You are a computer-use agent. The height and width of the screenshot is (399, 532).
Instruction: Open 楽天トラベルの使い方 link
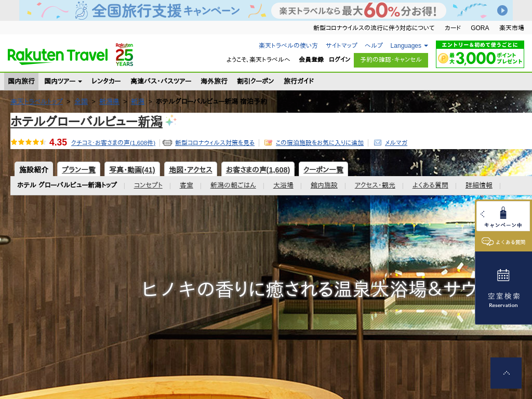coord(288,46)
